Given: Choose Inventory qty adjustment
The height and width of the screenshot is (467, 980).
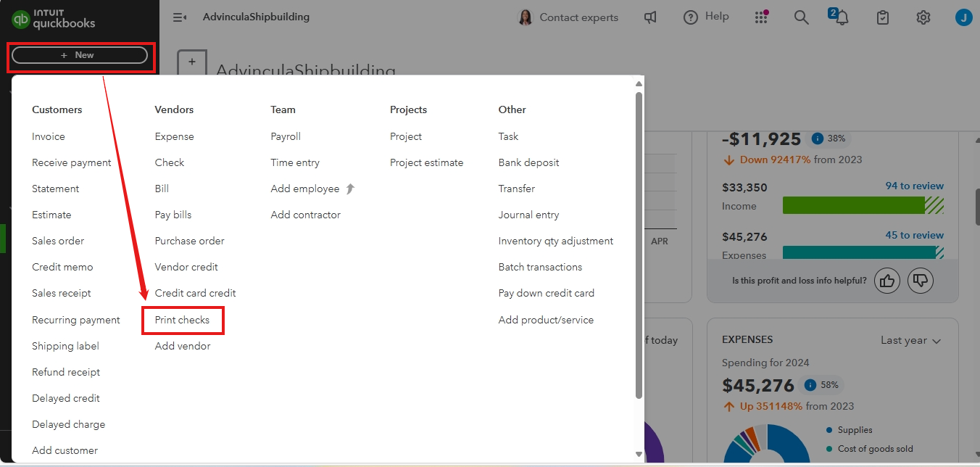Looking at the screenshot, I should point(556,241).
